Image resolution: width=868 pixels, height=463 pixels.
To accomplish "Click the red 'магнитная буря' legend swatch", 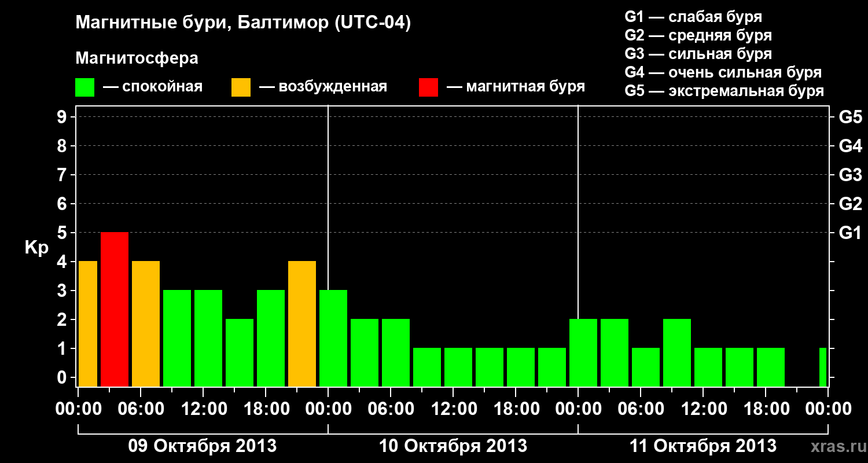I will coord(428,87).
